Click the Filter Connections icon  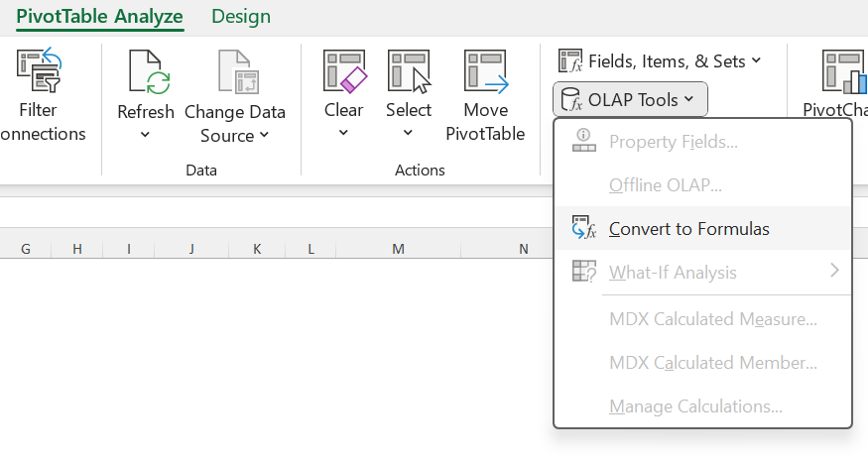(39, 70)
